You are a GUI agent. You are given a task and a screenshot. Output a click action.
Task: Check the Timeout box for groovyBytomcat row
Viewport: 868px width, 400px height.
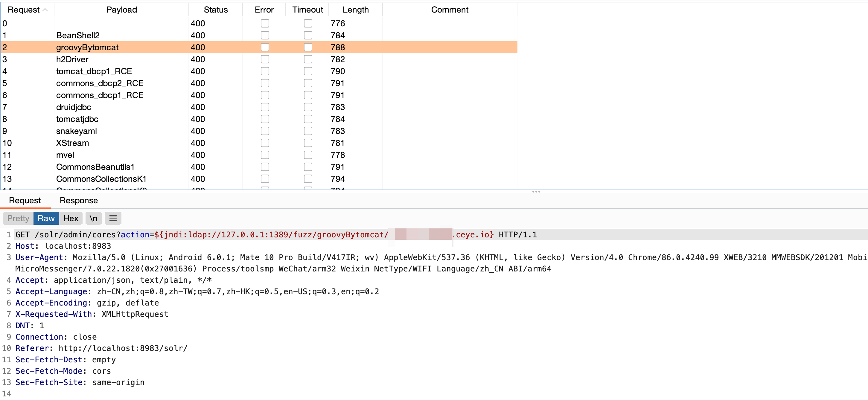click(308, 48)
